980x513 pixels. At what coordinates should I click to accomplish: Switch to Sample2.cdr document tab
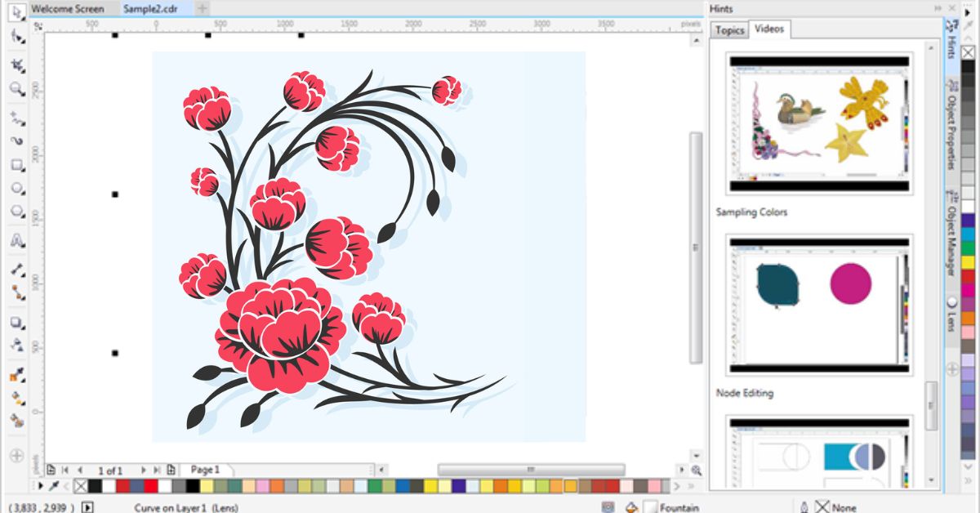150,9
